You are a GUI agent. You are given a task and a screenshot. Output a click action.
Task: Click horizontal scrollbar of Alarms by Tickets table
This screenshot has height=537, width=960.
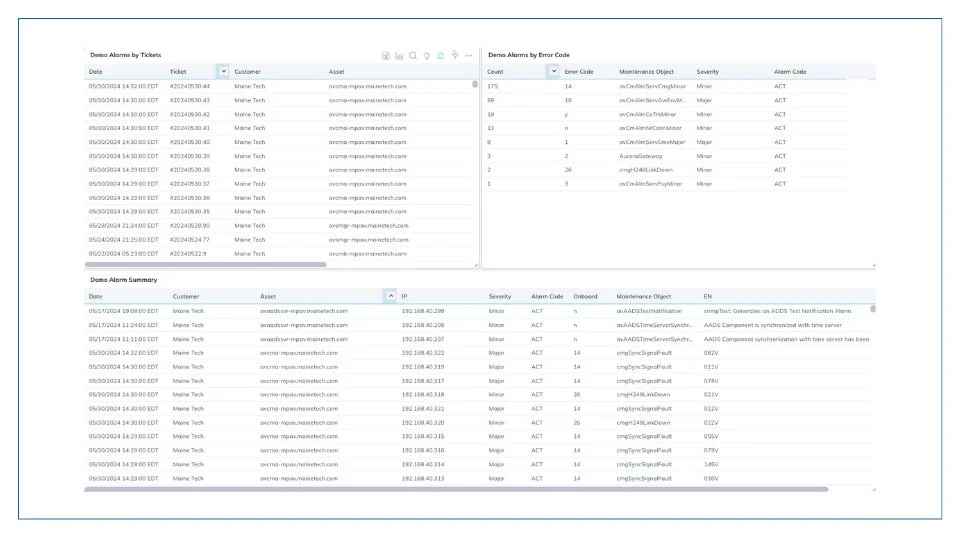click(206, 265)
